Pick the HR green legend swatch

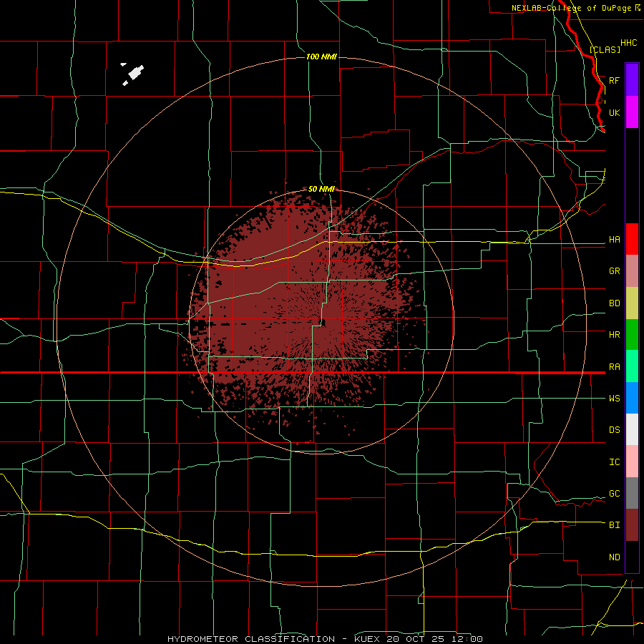coord(632,334)
